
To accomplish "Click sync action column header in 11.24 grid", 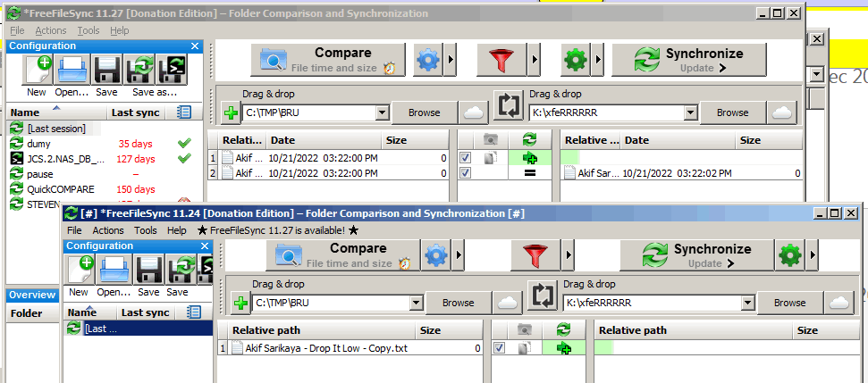I will click(x=563, y=330).
